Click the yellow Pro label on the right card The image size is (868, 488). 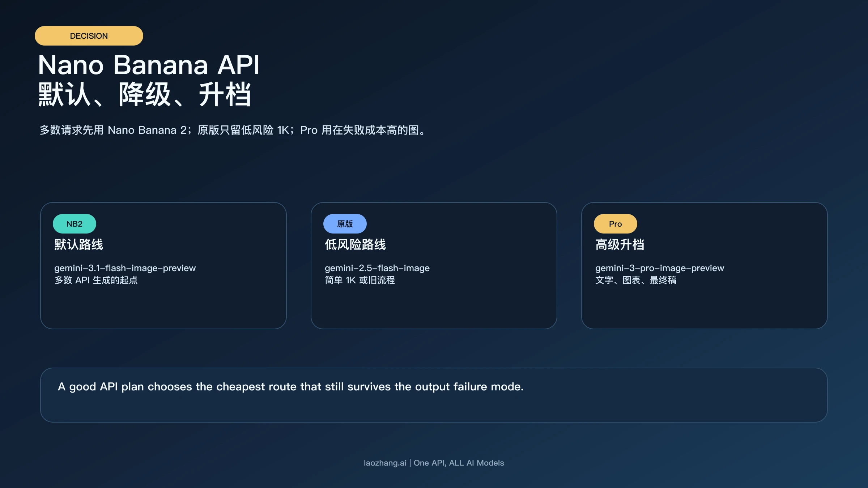tap(615, 224)
